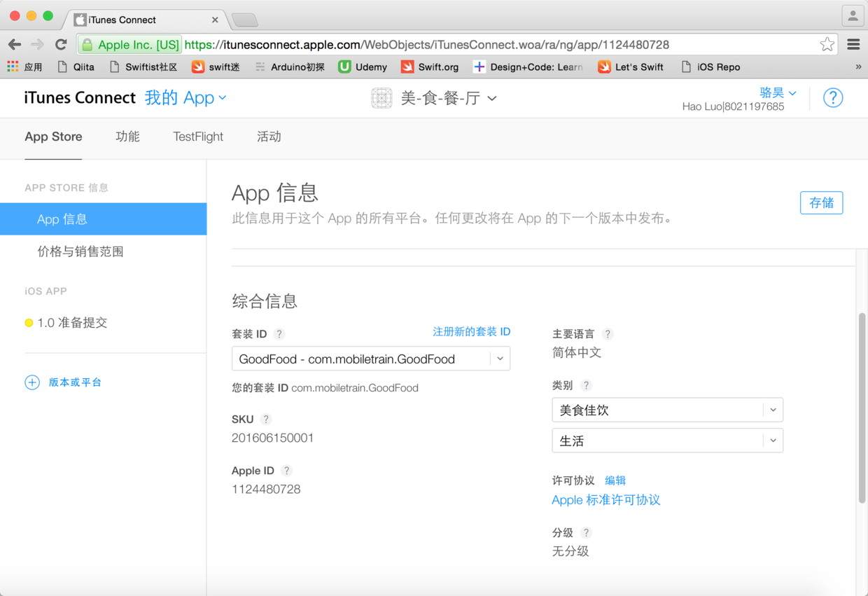
Task: Reload the page with refresh icon
Action: click(61, 45)
